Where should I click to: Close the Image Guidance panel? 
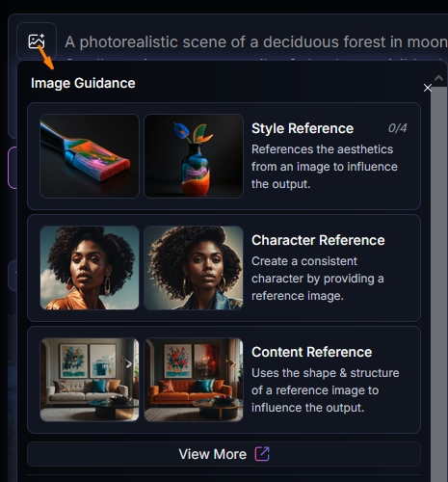click(x=427, y=88)
